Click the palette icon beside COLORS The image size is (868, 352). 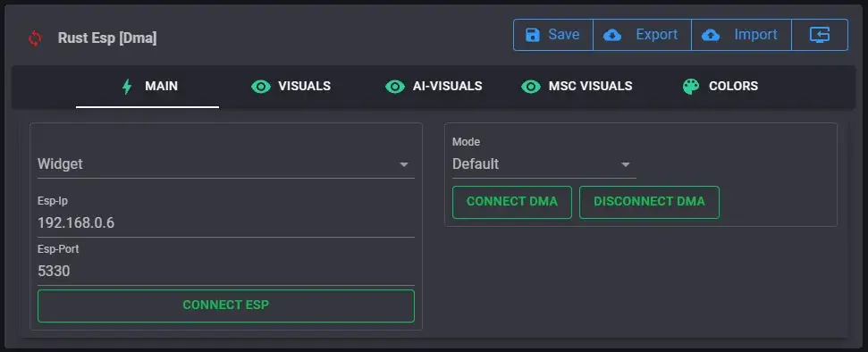[691, 87]
